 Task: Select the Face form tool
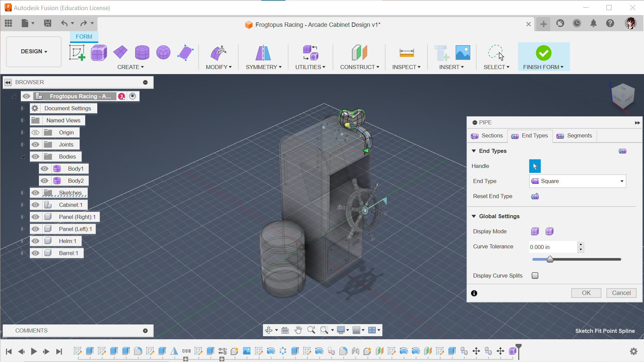click(185, 53)
